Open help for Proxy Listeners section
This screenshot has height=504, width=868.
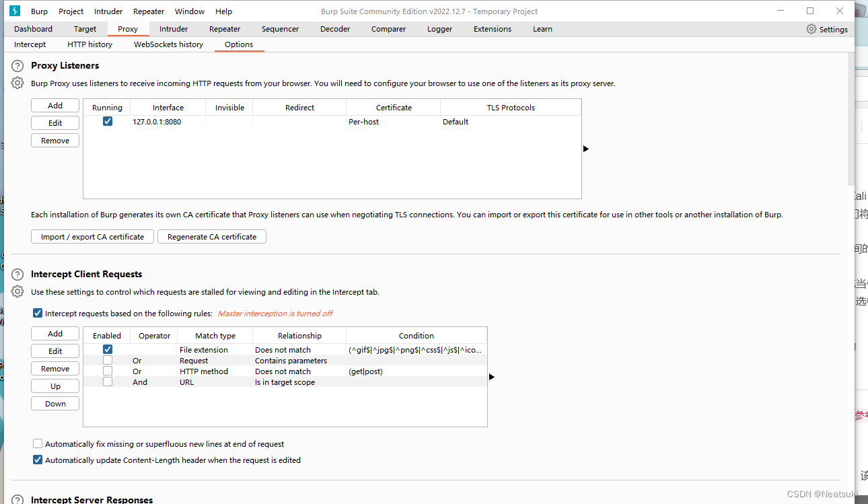coord(17,66)
